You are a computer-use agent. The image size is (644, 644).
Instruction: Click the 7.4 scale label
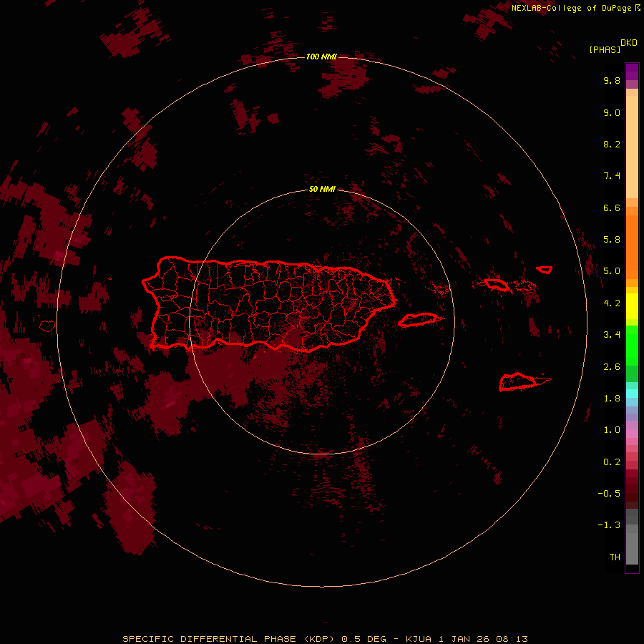(x=612, y=176)
